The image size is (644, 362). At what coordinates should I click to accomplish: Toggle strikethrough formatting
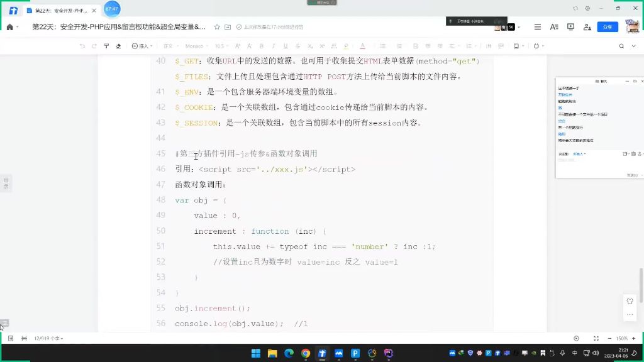[297, 46]
